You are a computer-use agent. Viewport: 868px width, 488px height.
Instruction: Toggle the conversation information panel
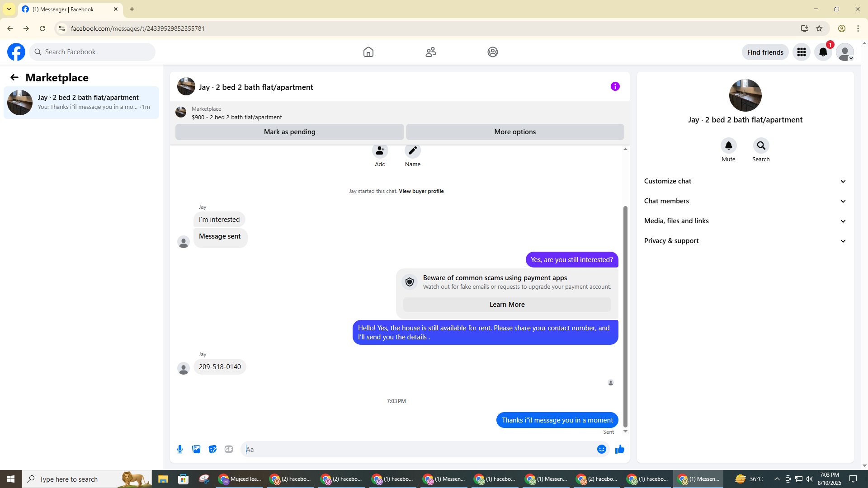tap(615, 86)
